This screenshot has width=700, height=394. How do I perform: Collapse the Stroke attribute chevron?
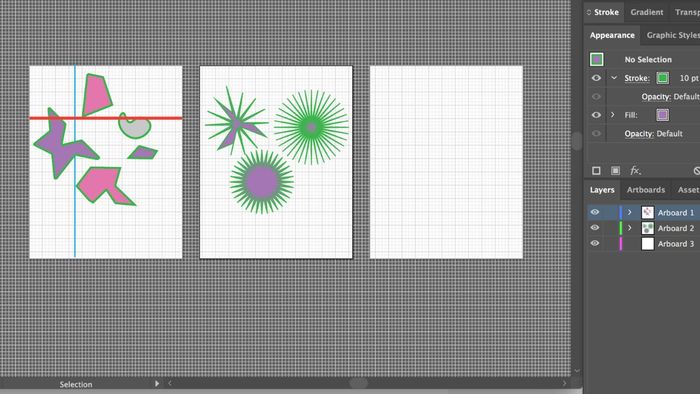pos(614,78)
